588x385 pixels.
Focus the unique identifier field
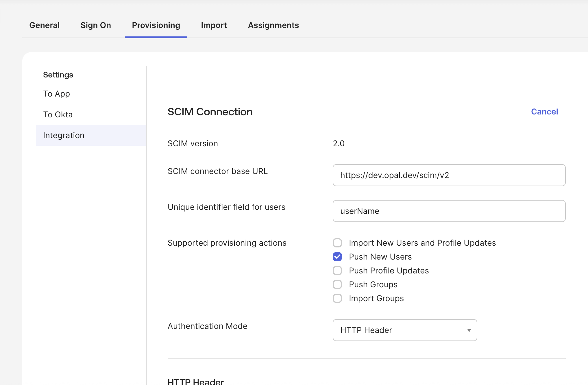449,211
